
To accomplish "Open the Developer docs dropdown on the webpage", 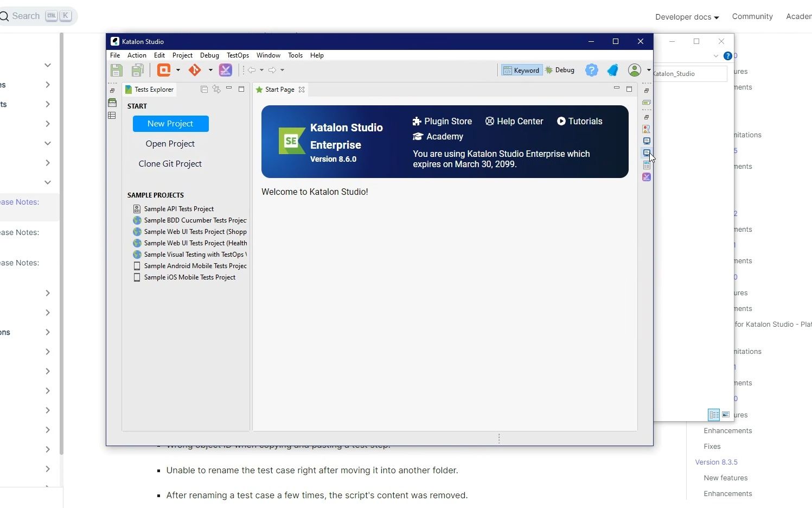I will click(687, 17).
